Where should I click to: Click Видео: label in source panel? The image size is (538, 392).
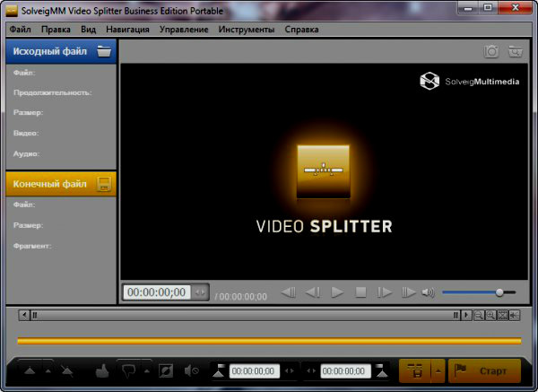(x=26, y=133)
